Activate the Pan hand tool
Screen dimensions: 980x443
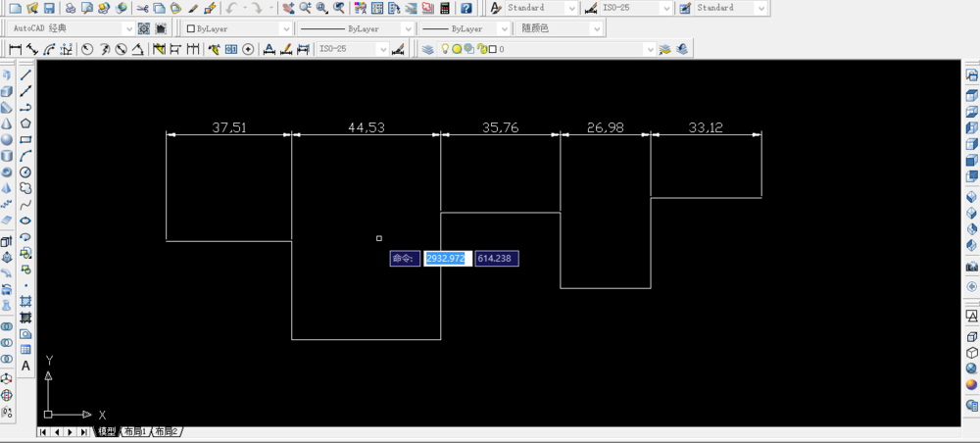(x=288, y=8)
